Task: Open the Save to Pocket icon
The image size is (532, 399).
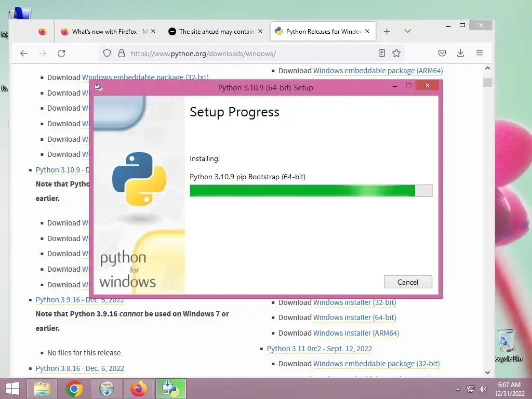Action: coord(442,53)
